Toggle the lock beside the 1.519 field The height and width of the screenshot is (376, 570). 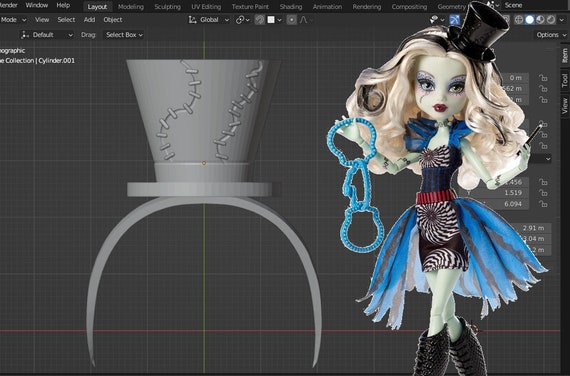coord(543,193)
